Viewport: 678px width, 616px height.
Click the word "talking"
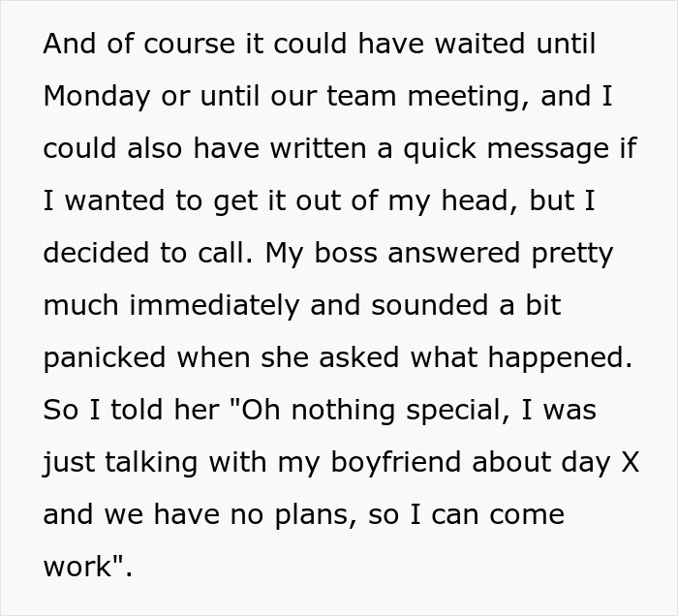(x=161, y=462)
